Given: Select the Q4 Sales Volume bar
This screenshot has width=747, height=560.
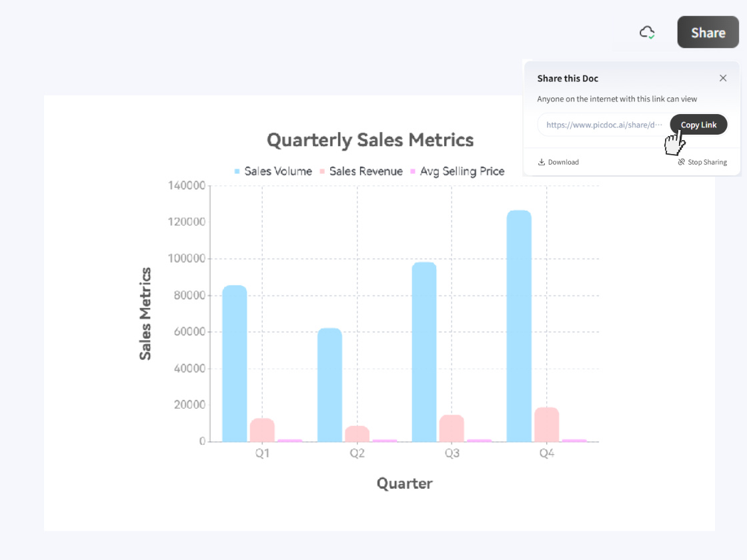Looking at the screenshot, I should coord(519,326).
